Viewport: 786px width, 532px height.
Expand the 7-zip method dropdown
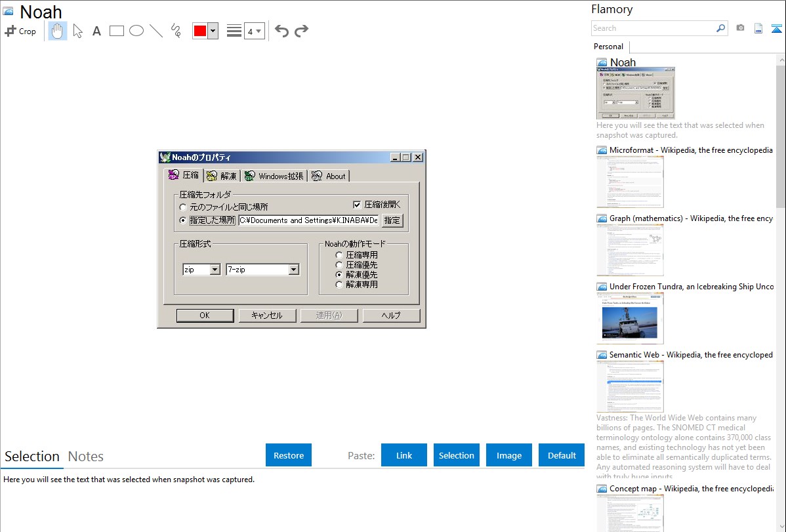(294, 270)
